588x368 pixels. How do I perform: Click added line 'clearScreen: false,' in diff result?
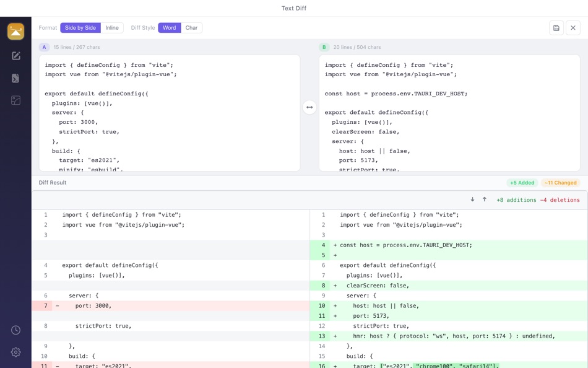tap(378, 286)
